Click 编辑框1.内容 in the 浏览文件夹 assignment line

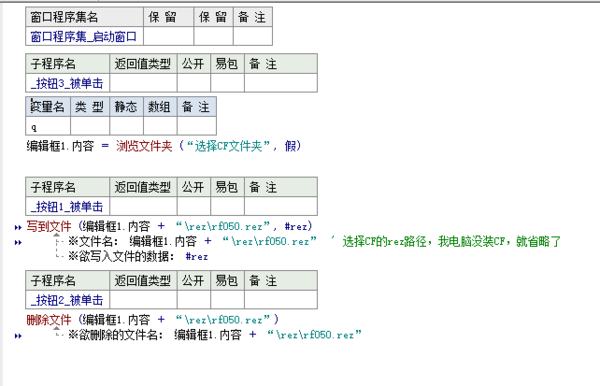click(60, 146)
